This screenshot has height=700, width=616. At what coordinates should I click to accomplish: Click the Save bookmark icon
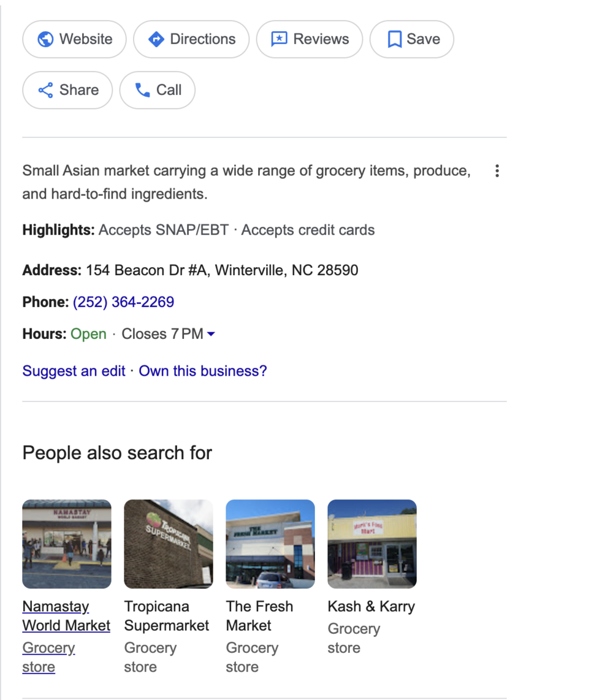tap(394, 39)
